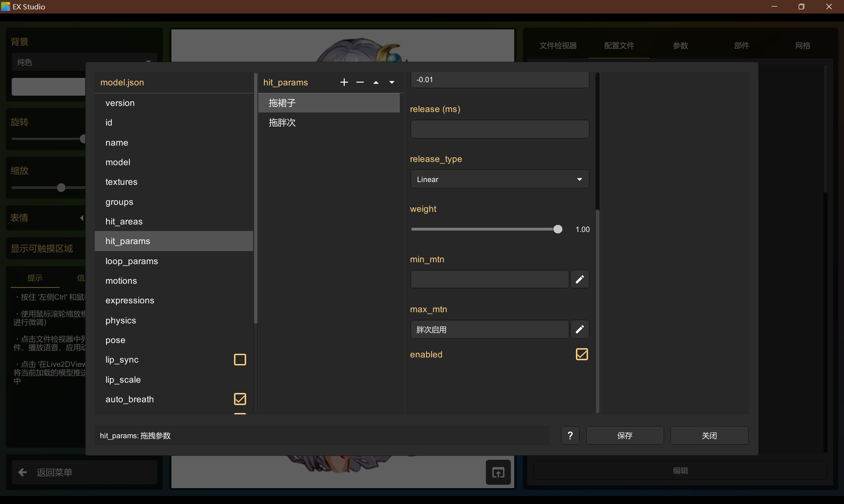Select 拖裙子 entry in hit_params
The image size is (844, 504).
(329, 103)
